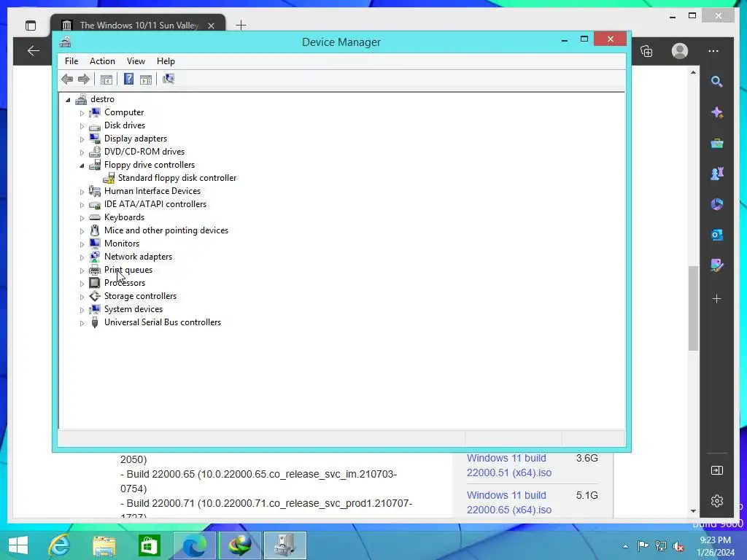
Task: Open Edge sidebar Designer icon
Action: click(x=716, y=265)
